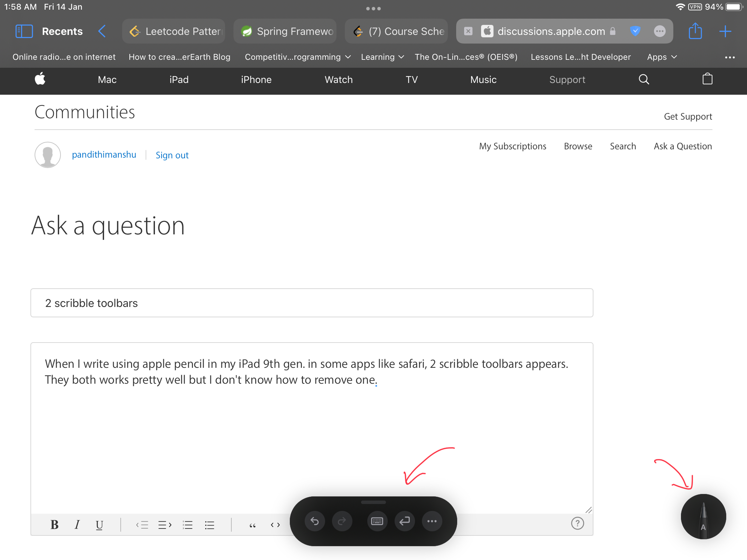Viewport: 747px width, 560px height.
Task: Click the Sign out link
Action: 172,155
